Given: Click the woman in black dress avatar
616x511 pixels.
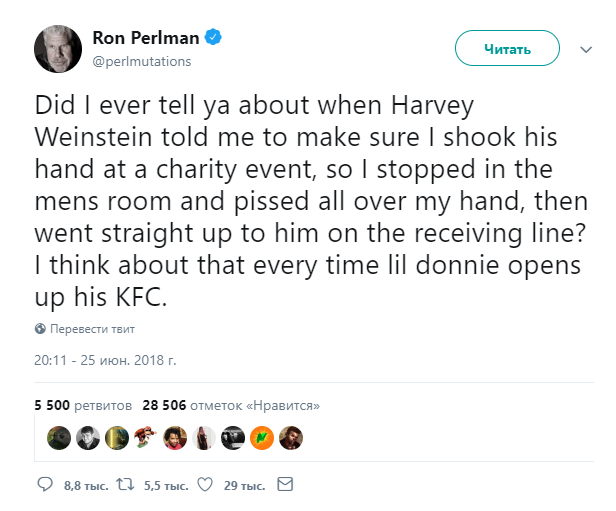Looking at the screenshot, I should (x=204, y=438).
